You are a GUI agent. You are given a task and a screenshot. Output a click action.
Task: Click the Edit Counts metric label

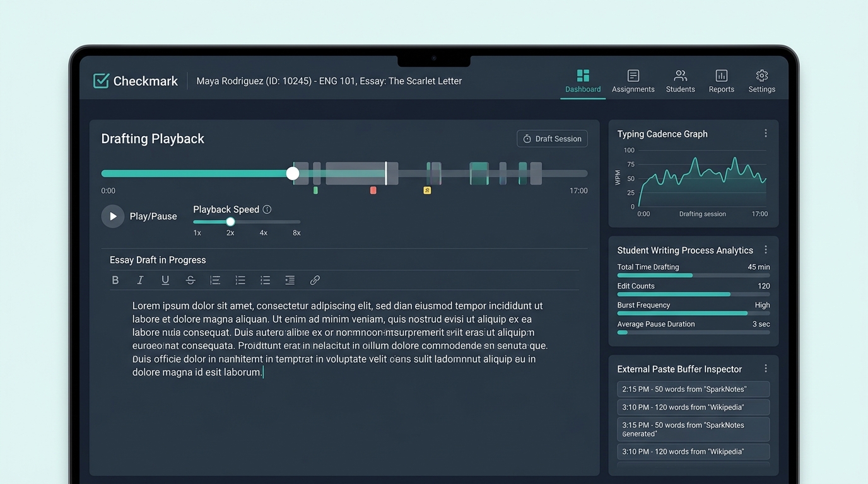coord(636,286)
